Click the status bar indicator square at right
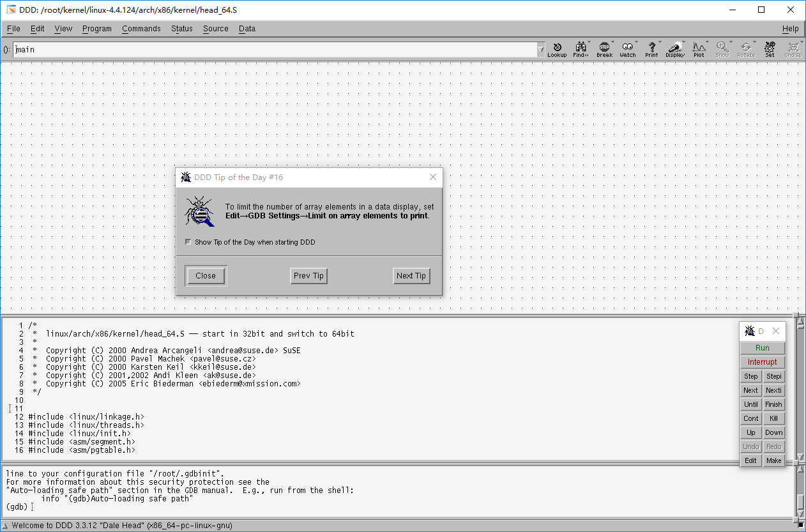Image resolution: width=806 pixels, height=532 pixels. pos(800,526)
